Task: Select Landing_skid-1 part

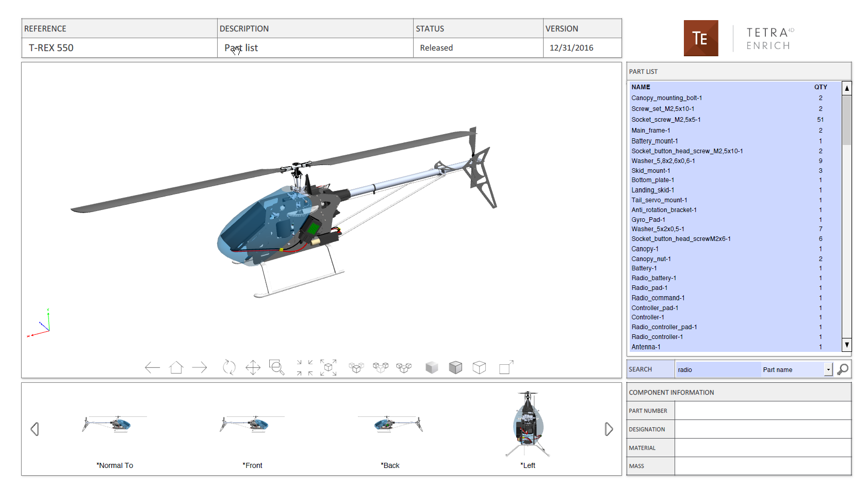Action: pos(734,190)
